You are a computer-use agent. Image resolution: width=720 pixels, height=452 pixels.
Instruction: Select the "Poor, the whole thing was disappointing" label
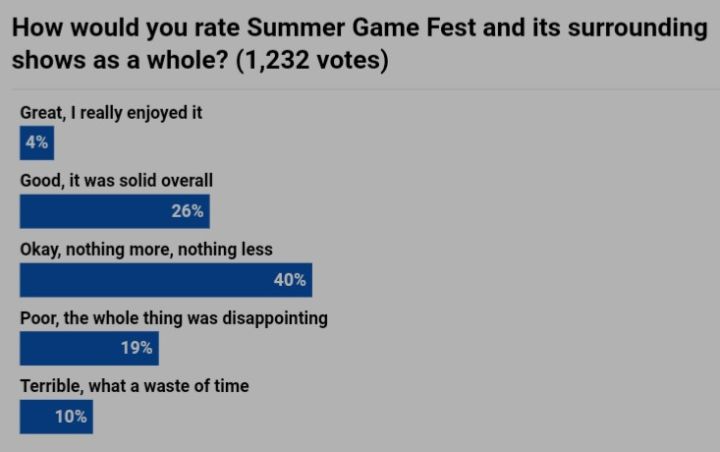coord(174,318)
